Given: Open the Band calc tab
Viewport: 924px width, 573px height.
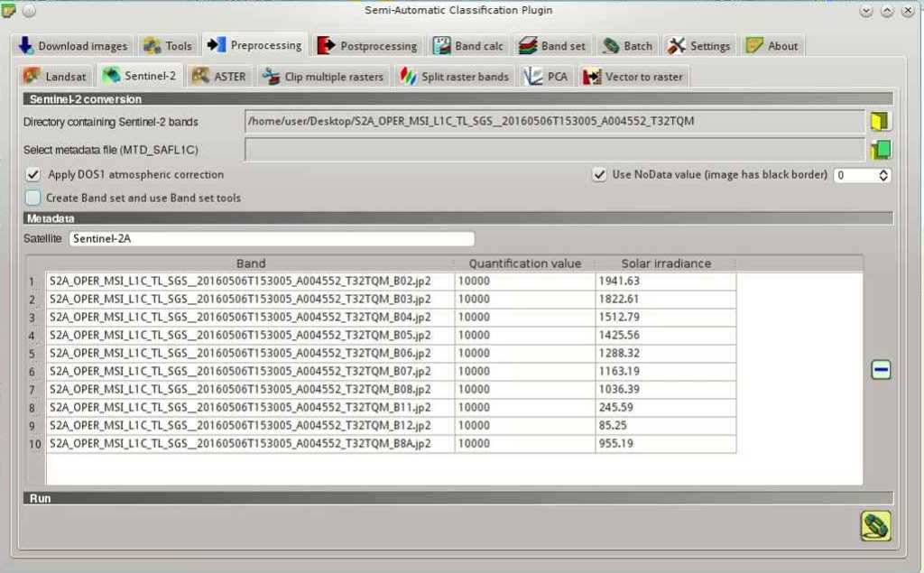Looking at the screenshot, I should [x=468, y=45].
